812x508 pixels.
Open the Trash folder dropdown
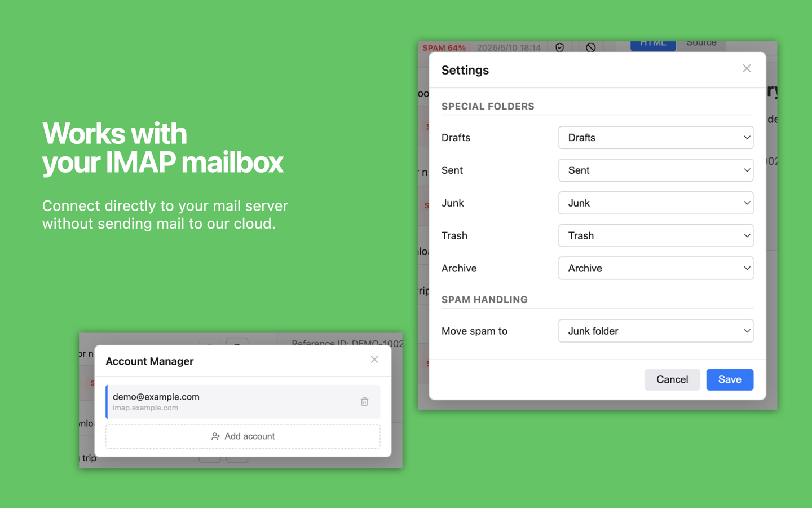[656, 236]
